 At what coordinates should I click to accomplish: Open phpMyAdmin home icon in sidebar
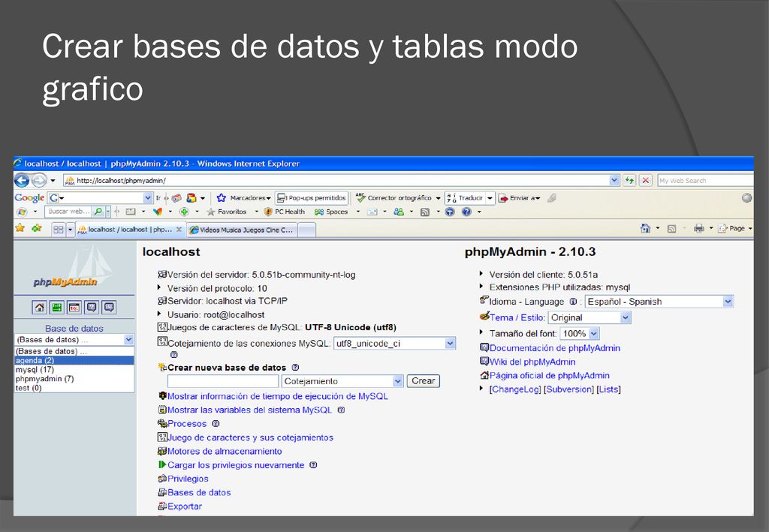coord(39,307)
